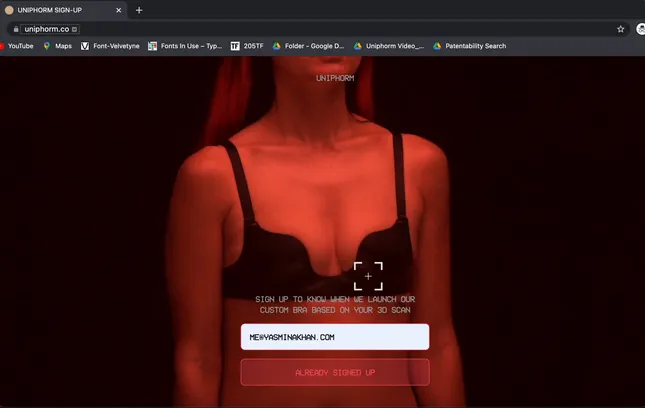
Task: Open the profile avatar in browser toolbar
Action: [x=640, y=29]
